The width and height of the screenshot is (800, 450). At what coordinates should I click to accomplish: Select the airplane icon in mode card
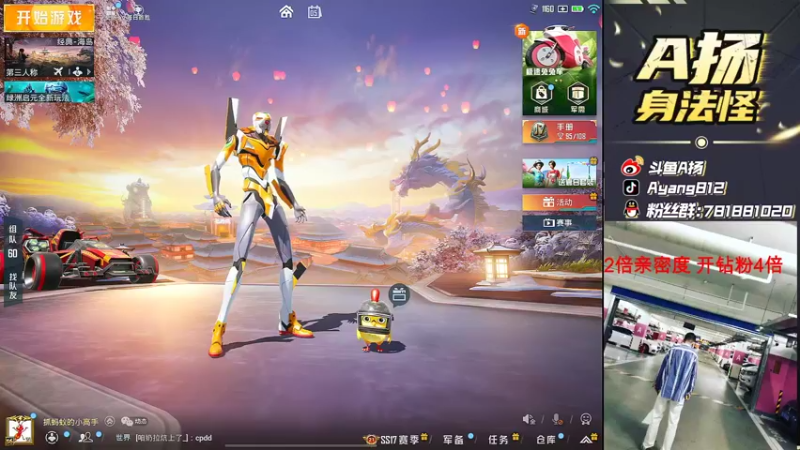point(58,72)
